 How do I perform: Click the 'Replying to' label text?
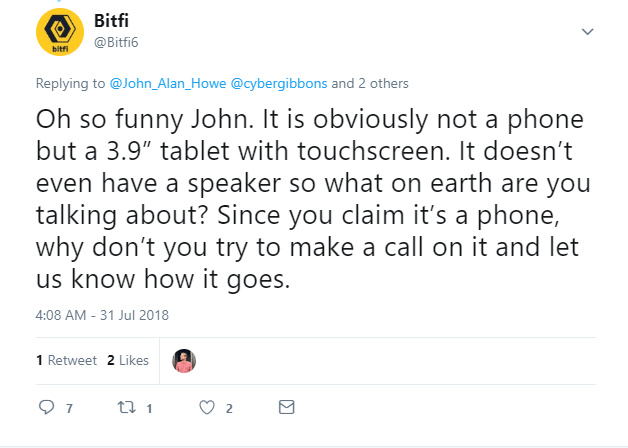tap(71, 83)
